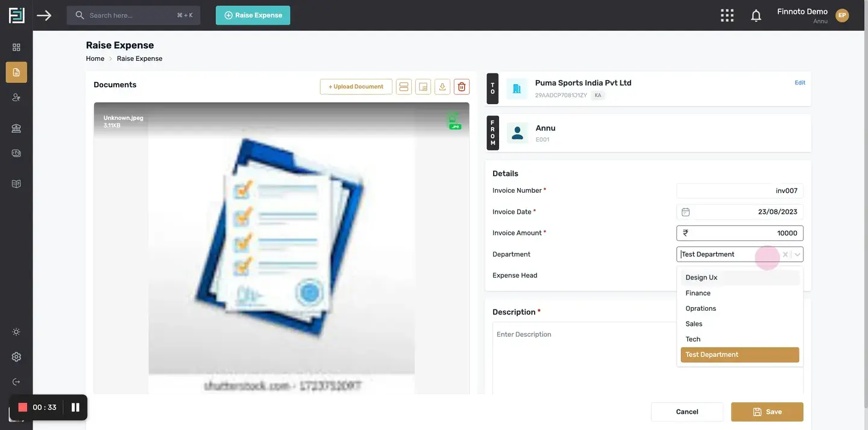Click the Cancel button
This screenshot has height=430, width=868.
point(687,412)
